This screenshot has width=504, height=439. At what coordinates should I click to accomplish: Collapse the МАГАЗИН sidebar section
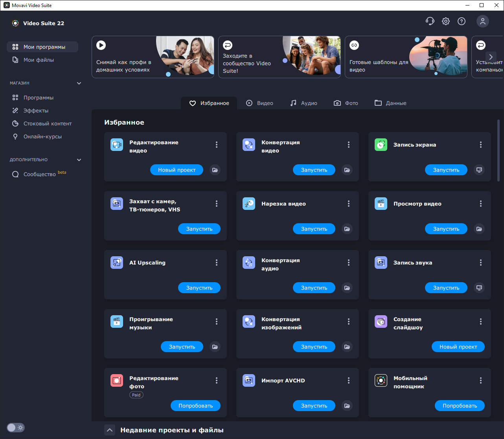click(x=79, y=83)
